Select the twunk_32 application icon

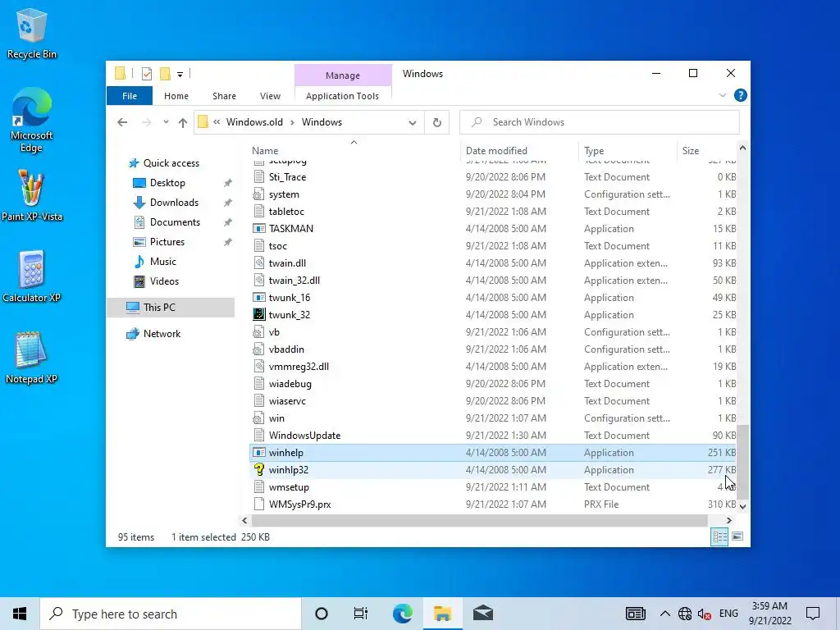point(258,314)
